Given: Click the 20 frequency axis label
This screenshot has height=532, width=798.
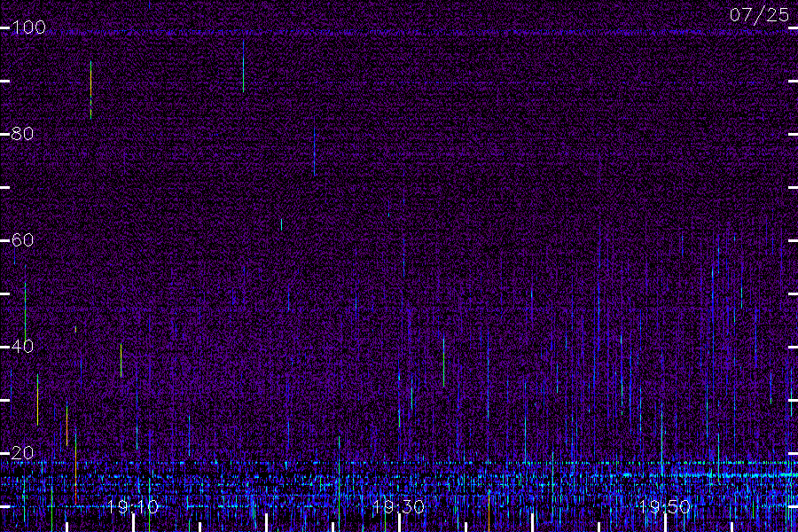Looking at the screenshot, I should click(x=22, y=452).
